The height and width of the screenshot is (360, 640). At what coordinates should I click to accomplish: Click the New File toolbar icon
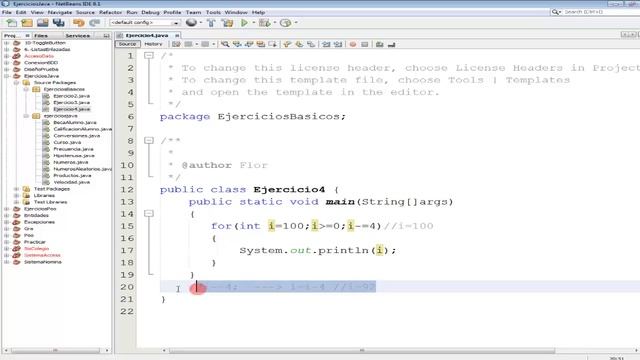(x=12, y=23)
